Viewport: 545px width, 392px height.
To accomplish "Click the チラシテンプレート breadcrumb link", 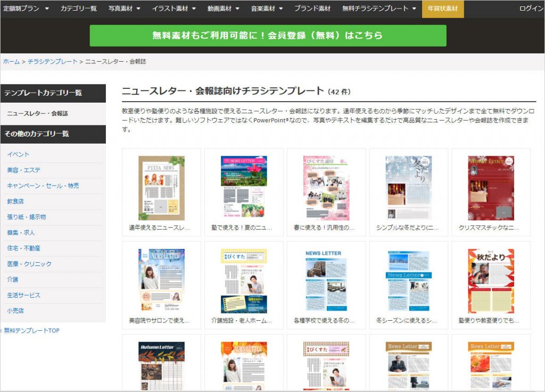I will click(53, 62).
